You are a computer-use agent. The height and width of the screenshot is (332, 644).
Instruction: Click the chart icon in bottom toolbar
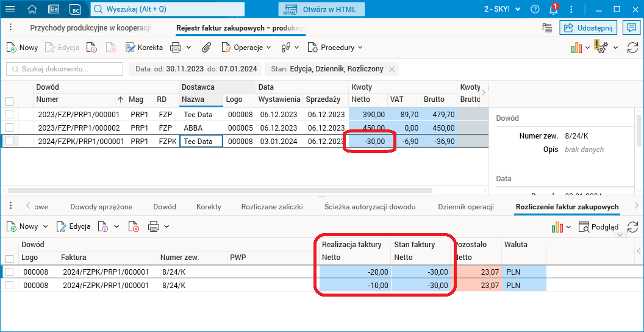point(557,227)
